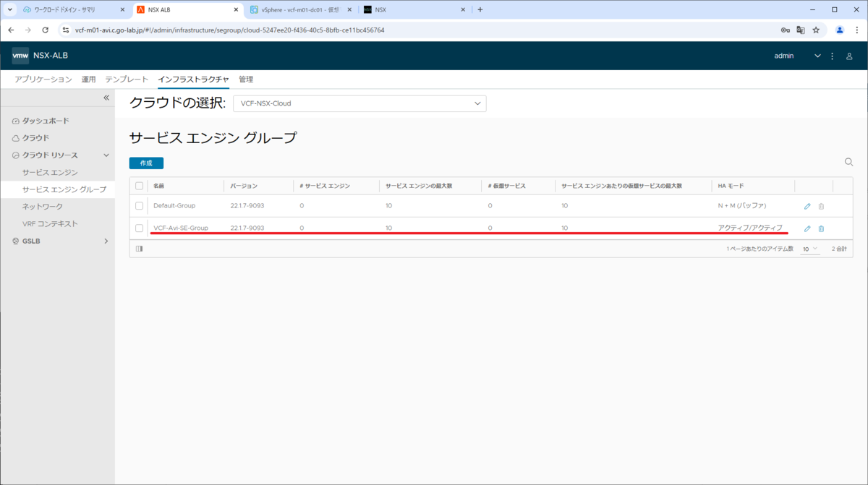Click サービス エンジンの最大数 column header

click(x=419, y=186)
